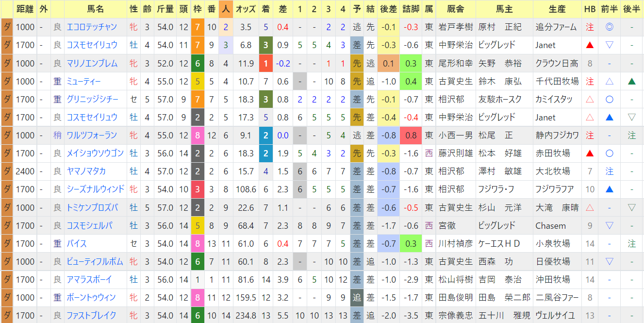The height and width of the screenshot is (323, 644).
Task: Open the ミューティー horse link
Action: point(83,81)
